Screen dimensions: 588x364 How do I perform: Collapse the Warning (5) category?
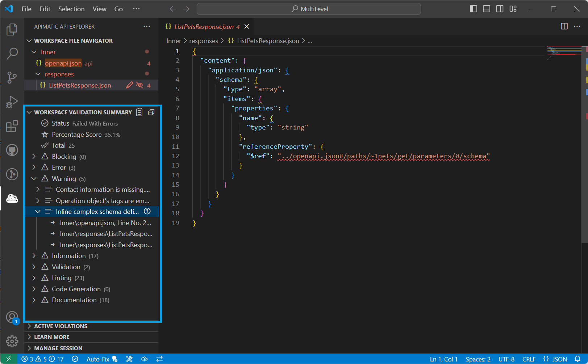point(34,179)
